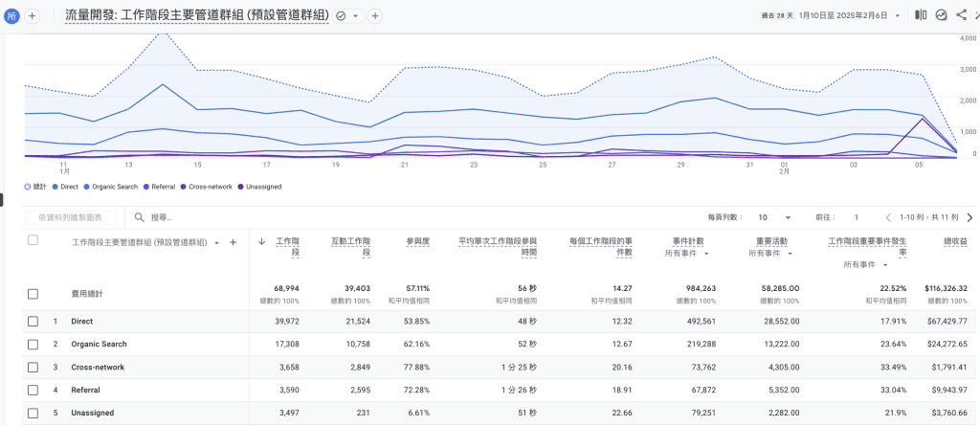Click the total revenue value $116,326.32

(x=947, y=289)
